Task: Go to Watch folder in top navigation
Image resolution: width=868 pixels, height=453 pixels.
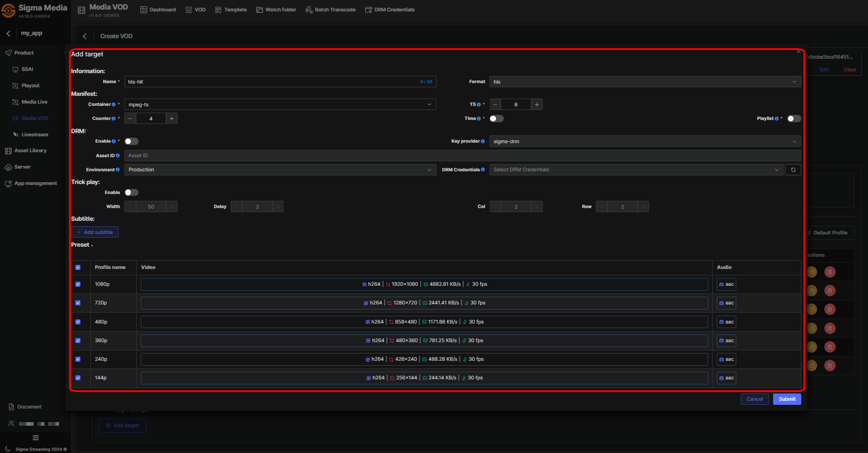Action: click(276, 10)
